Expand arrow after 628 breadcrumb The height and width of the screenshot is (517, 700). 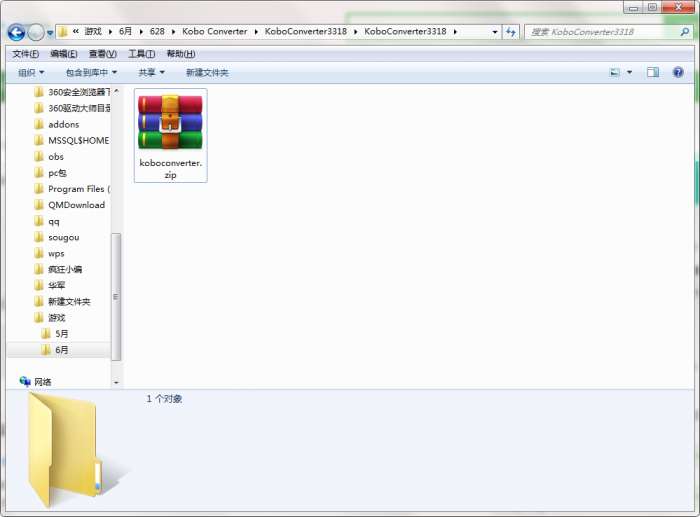tap(174, 32)
